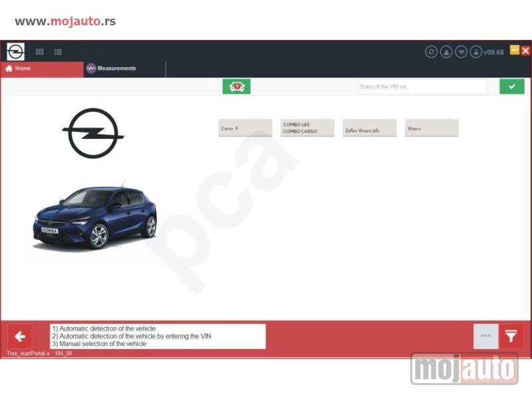Click the blue Corsa car image
532x399 pixels.
point(94,217)
